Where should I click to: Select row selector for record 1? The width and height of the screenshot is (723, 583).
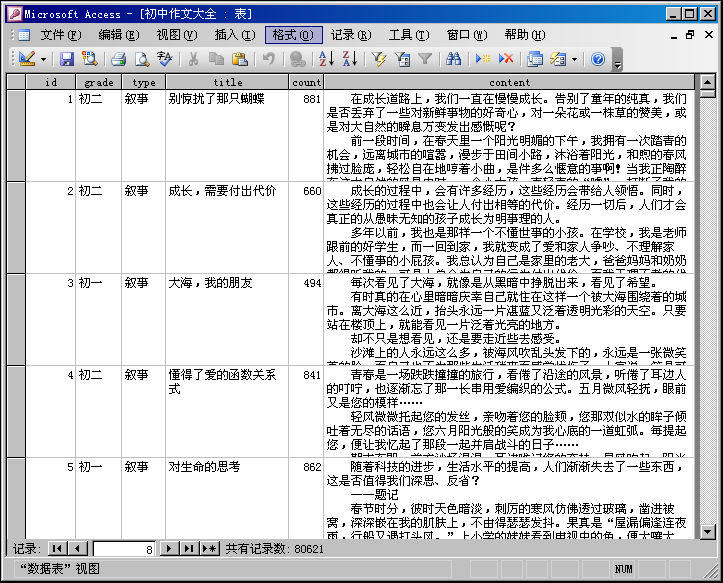click(x=16, y=136)
